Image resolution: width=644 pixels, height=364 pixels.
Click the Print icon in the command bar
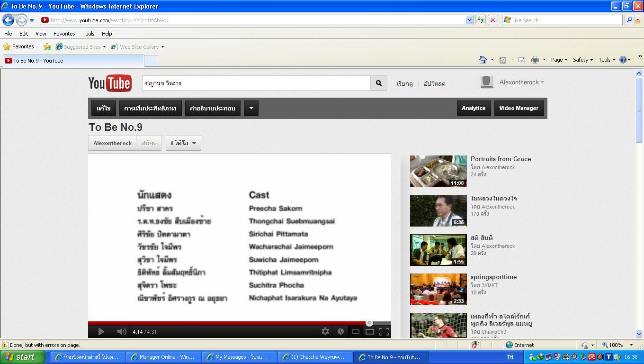tap(535, 60)
